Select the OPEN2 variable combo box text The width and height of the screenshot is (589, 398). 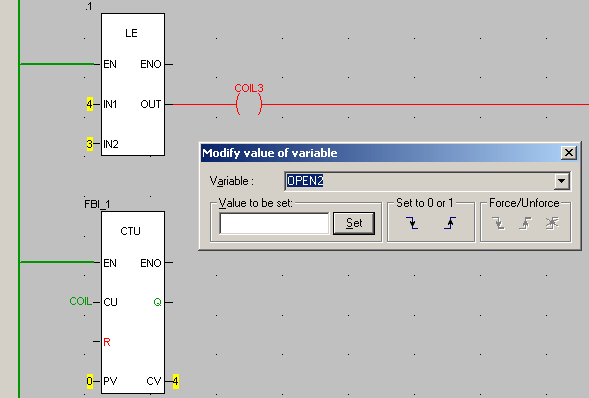305,181
